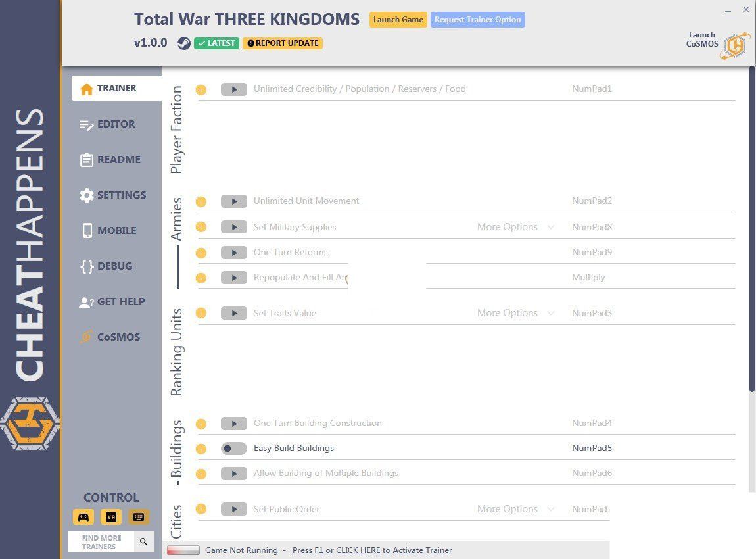Click the Launch CoSMOS label
This screenshot has height=559, width=756.
[702, 39]
